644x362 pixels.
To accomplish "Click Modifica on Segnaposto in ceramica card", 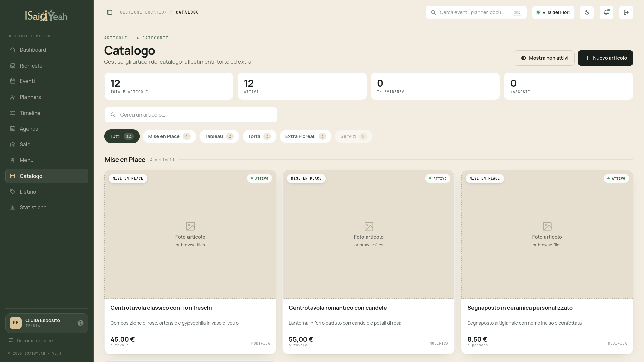I will coord(618,343).
